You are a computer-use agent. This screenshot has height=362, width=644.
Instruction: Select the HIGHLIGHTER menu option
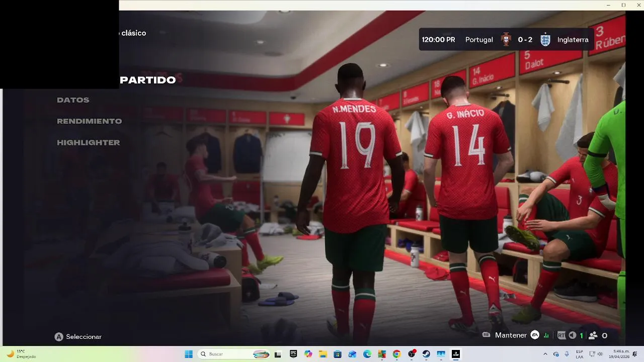pyautogui.click(x=88, y=143)
